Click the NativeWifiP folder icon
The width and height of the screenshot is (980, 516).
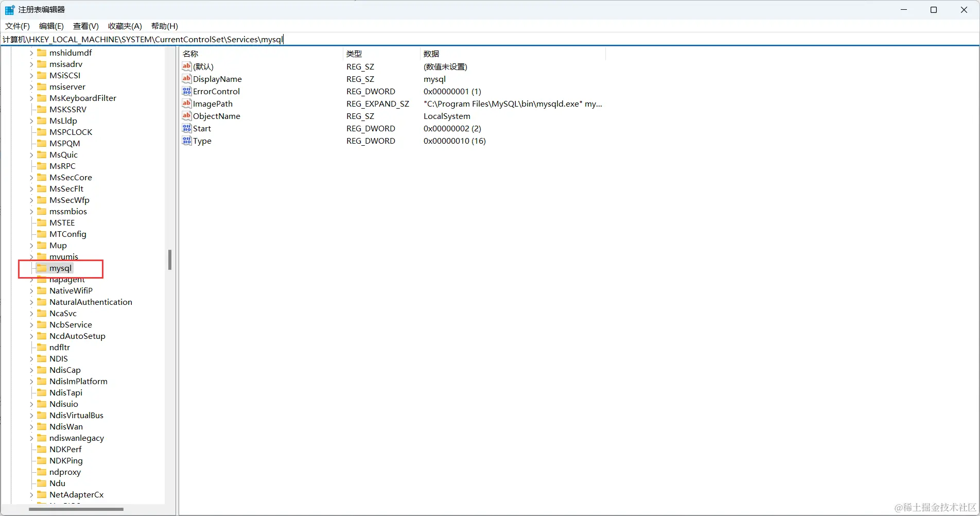click(x=42, y=290)
